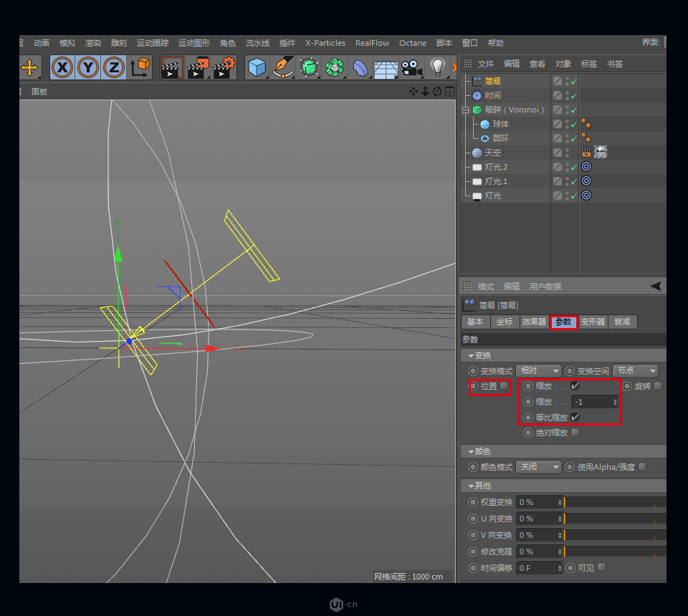Open the 变换模式 dropdown showing 相对
The image size is (688, 616).
pos(539,371)
